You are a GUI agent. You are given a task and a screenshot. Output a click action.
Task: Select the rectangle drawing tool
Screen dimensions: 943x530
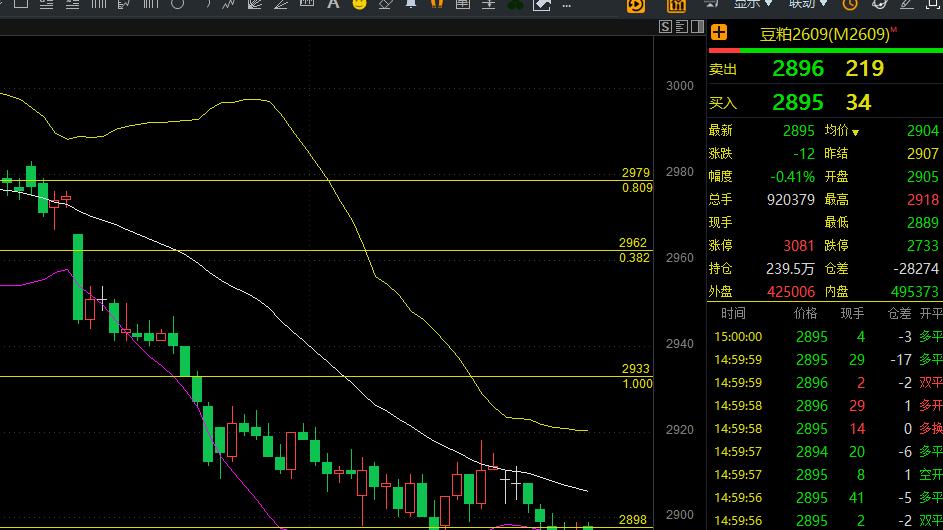coord(21,4)
